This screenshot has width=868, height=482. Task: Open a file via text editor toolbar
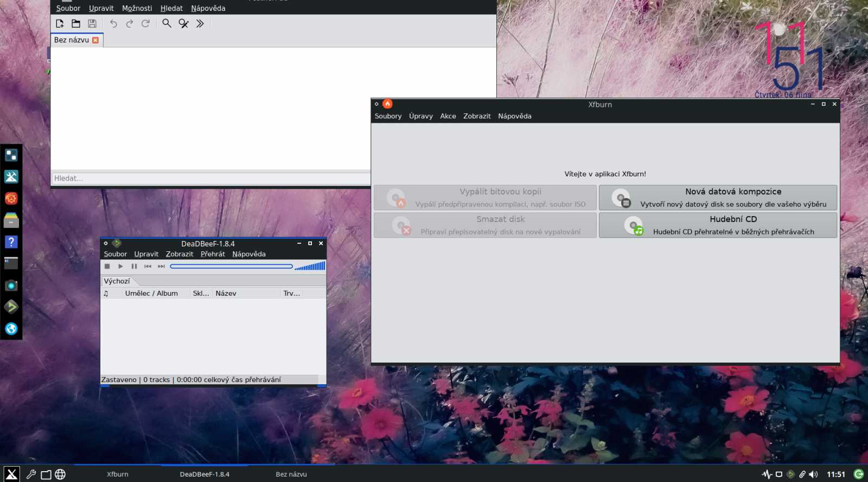(x=76, y=23)
